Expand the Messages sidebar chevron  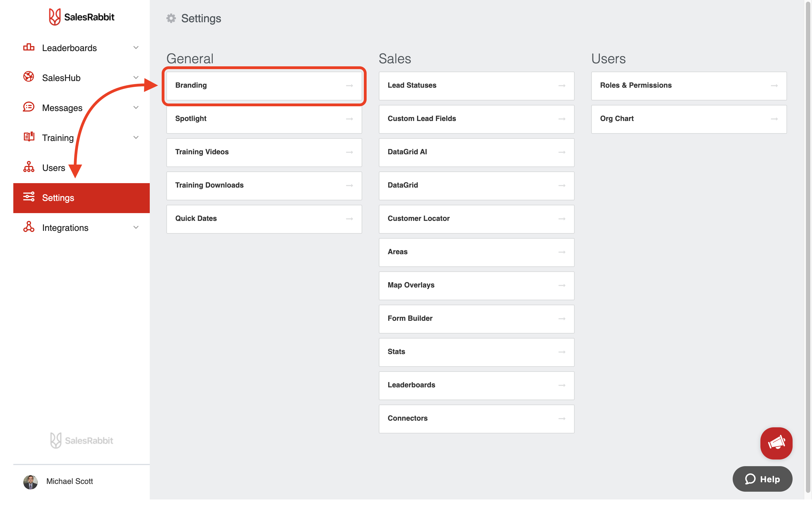click(x=136, y=108)
